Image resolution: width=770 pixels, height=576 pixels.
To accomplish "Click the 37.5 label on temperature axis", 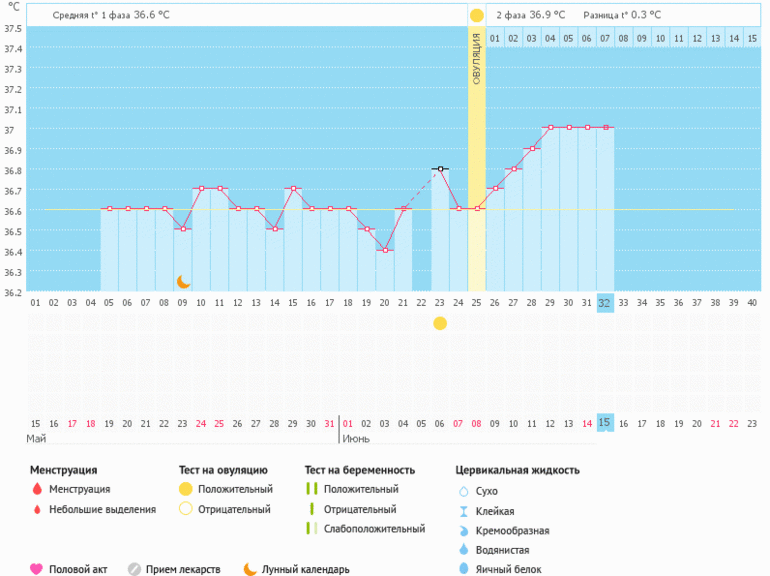I will (x=13, y=28).
